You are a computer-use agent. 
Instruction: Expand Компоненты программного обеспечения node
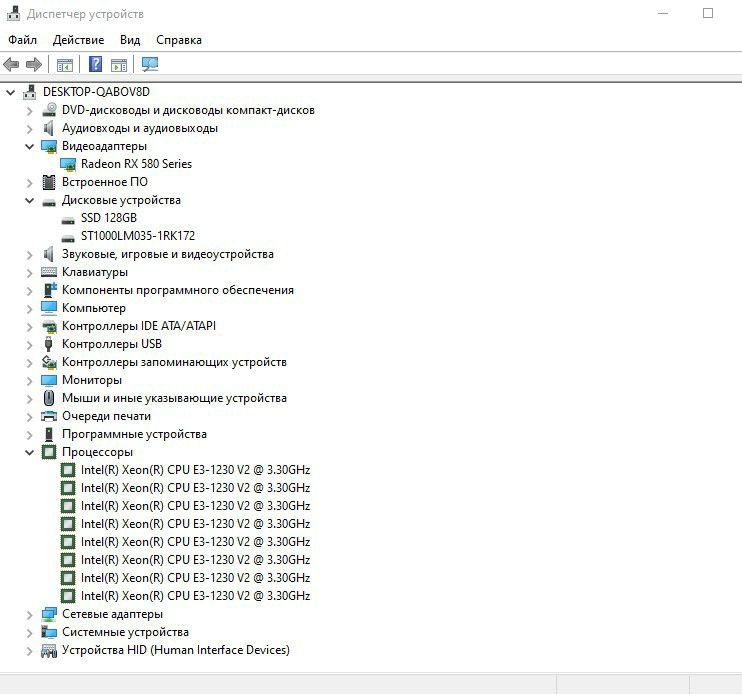[29, 291]
